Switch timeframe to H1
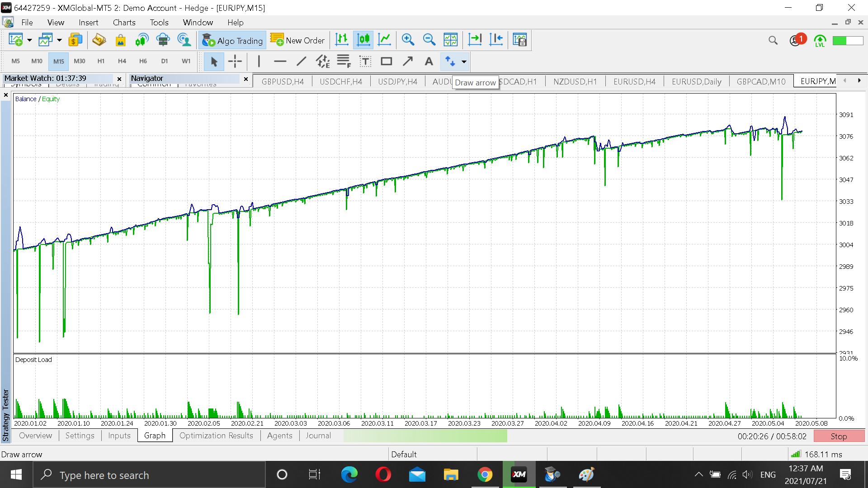 click(101, 61)
